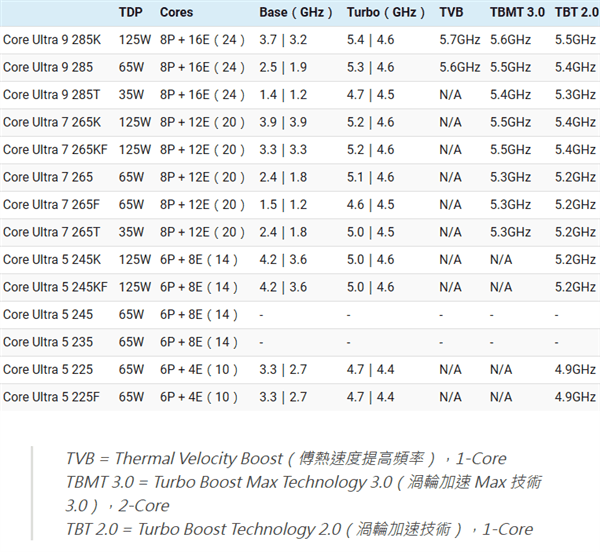Click the 8P + 16E ( 24 ) cores of 285K
The width and height of the screenshot is (600, 552).
tap(202, 40)
